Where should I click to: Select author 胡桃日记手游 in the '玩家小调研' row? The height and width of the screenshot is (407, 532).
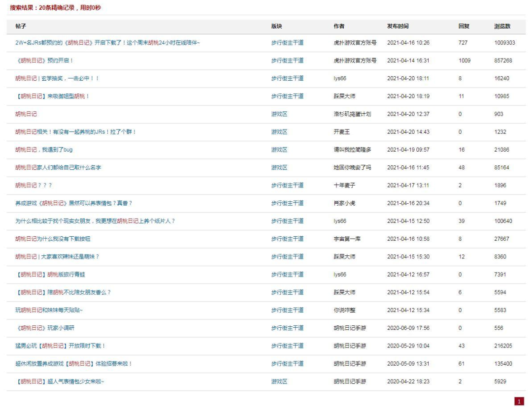(x=350, y=328)
